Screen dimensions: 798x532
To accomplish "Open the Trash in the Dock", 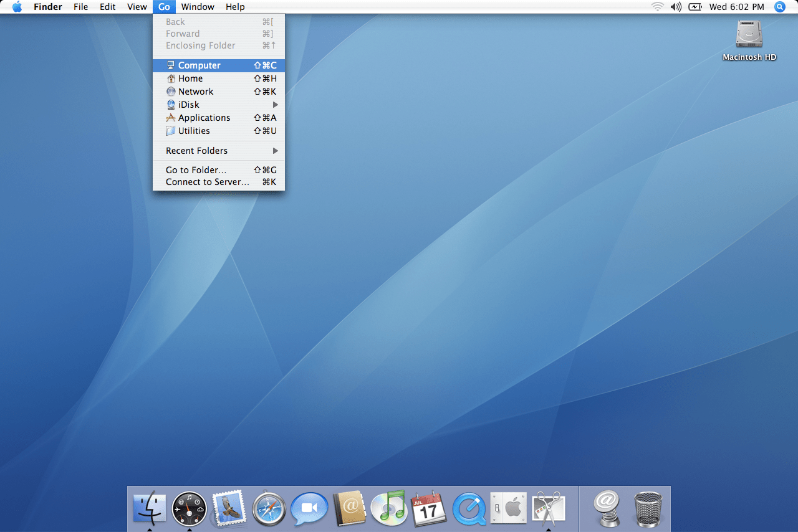I will point(648,508).
